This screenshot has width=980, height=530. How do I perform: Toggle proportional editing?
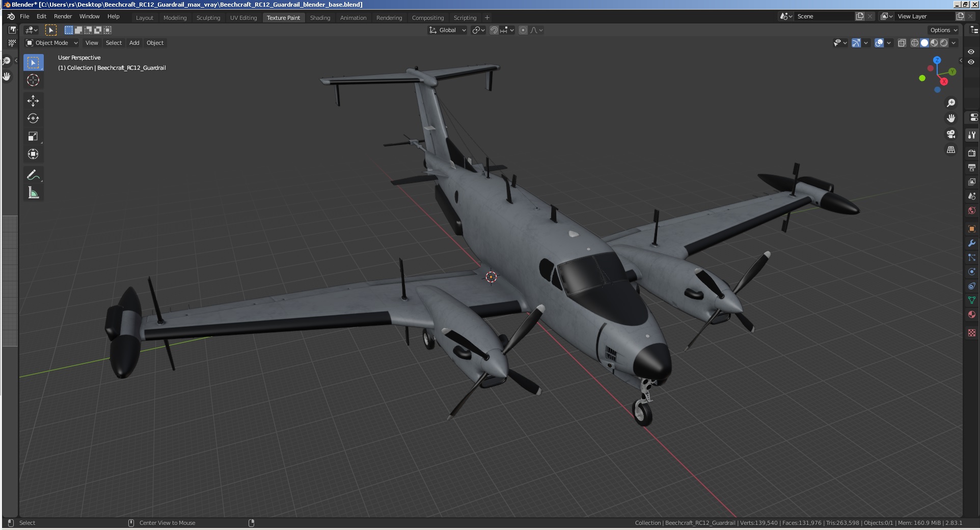tap(523, 30)
